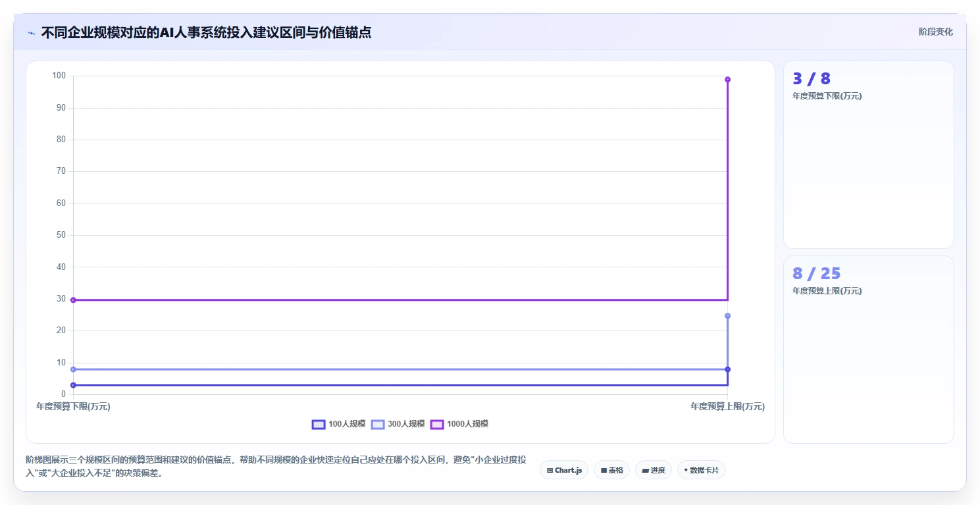Viewport: 980px width, 505px height.
Task: Open the 3 / 8 budget lower-limit card
Action: [868, 155]
